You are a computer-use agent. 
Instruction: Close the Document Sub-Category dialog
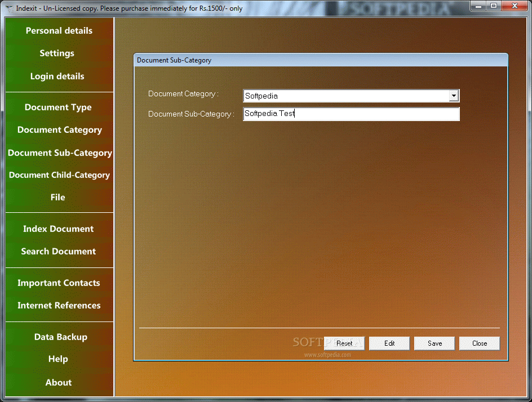(480, 343)
